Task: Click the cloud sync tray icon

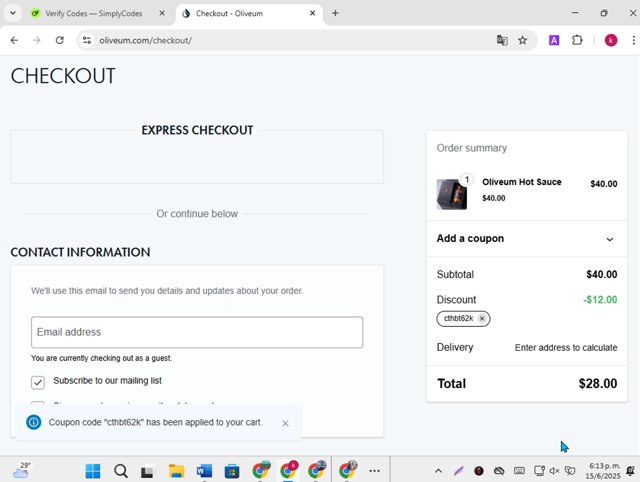Action: (499, 471)
